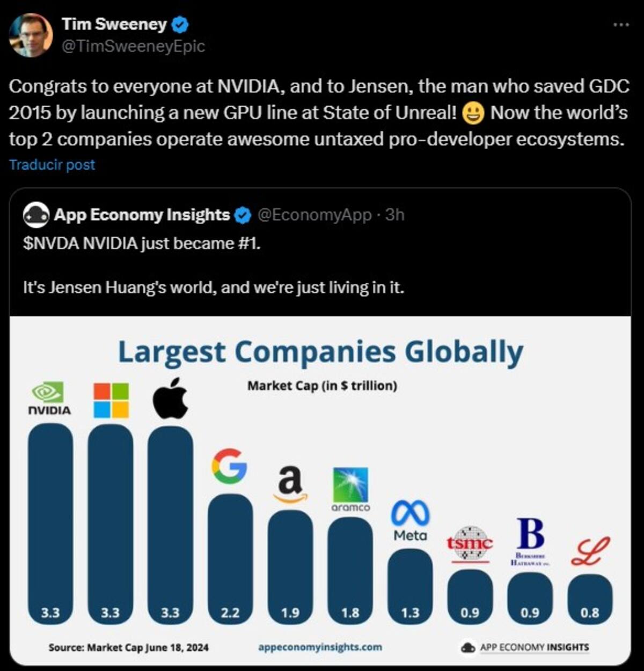Open the Largest Companies Globally chart image

point(320,491)
